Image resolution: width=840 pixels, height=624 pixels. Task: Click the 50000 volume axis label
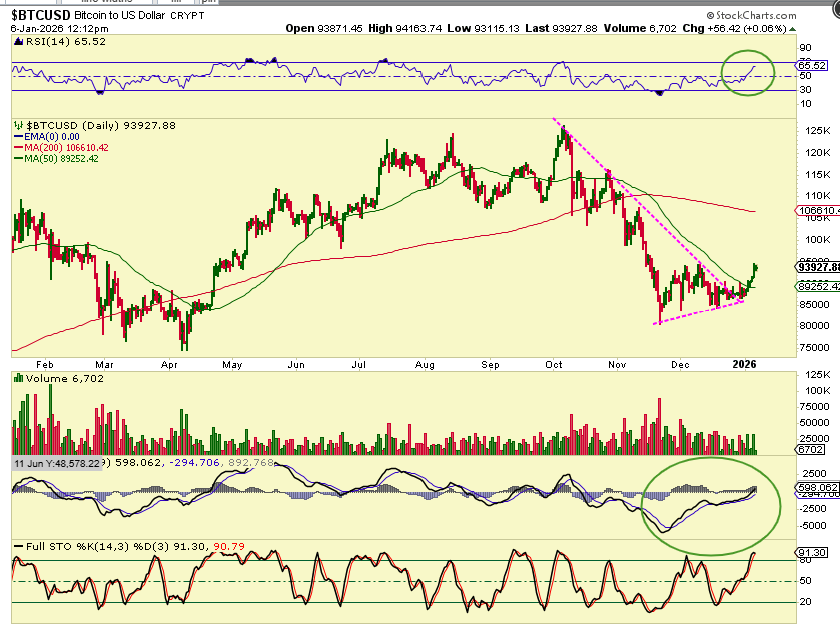[x=814, y=423]
